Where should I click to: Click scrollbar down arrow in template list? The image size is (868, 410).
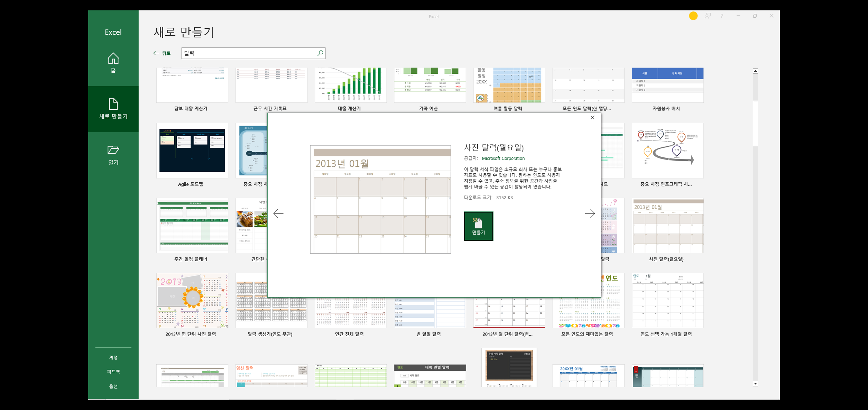[x=755, y=383]
